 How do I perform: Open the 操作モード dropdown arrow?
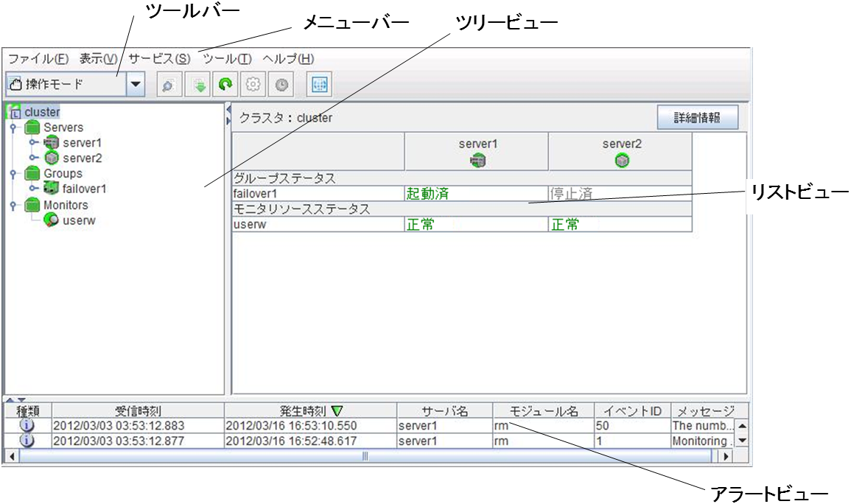(x=135, y=85)
